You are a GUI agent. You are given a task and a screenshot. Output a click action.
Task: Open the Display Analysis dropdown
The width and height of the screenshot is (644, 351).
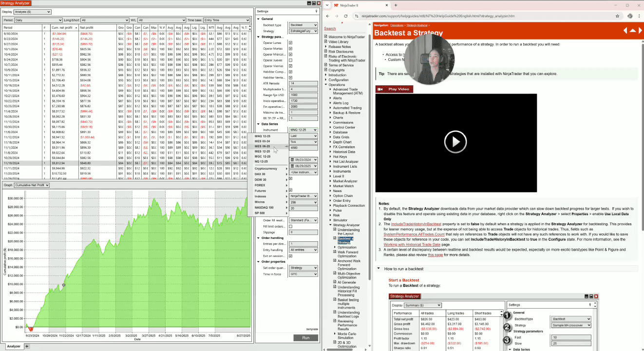tap(33, 12)
